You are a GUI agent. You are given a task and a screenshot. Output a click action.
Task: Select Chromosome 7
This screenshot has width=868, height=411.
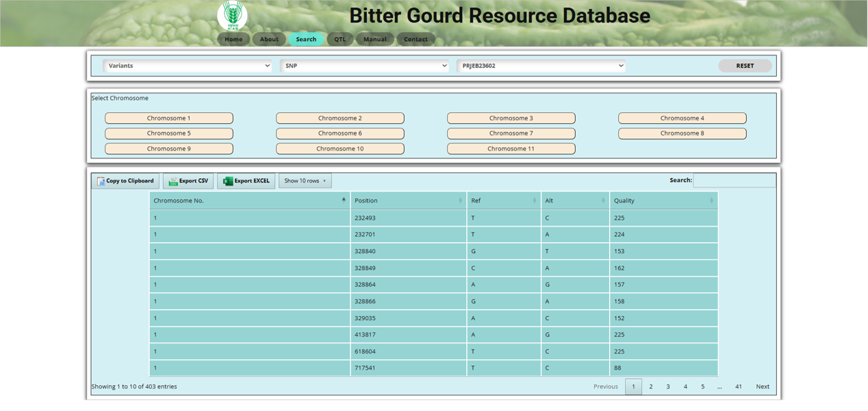pos(511,133)
